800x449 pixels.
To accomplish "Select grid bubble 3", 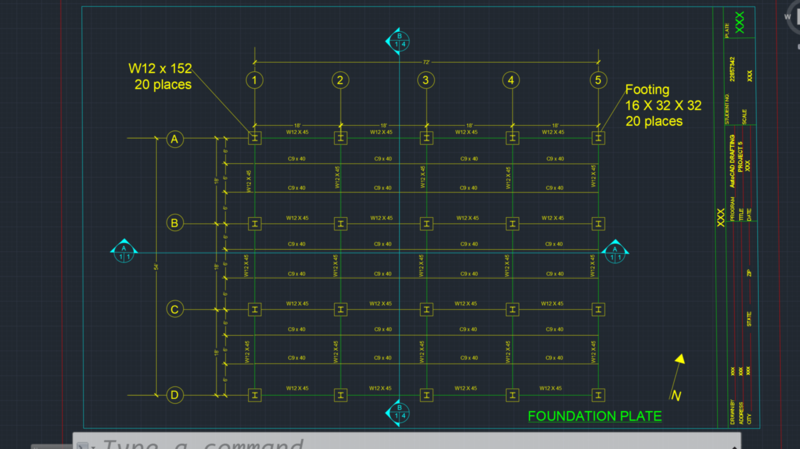I will click(x=426, y=80).
